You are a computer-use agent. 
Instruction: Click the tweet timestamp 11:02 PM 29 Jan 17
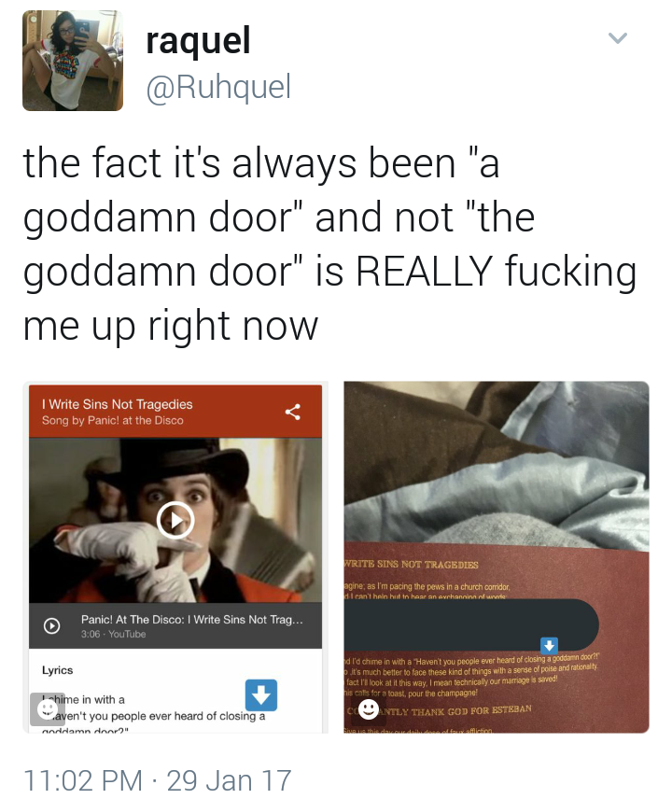click(158, 780)
